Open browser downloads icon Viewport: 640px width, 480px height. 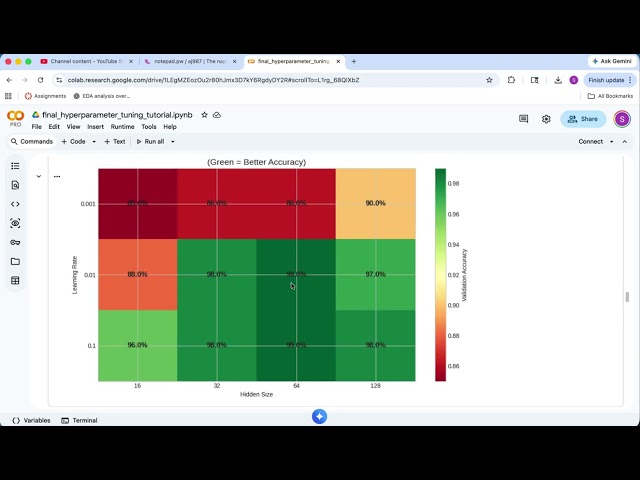coord(558,80)
